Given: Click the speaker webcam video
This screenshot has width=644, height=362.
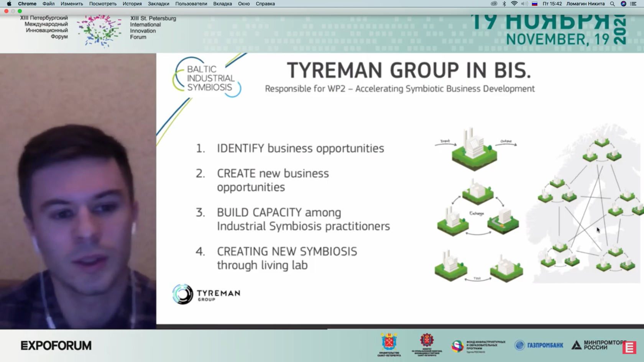Looking at the screenshot, I should coord(78,191).
